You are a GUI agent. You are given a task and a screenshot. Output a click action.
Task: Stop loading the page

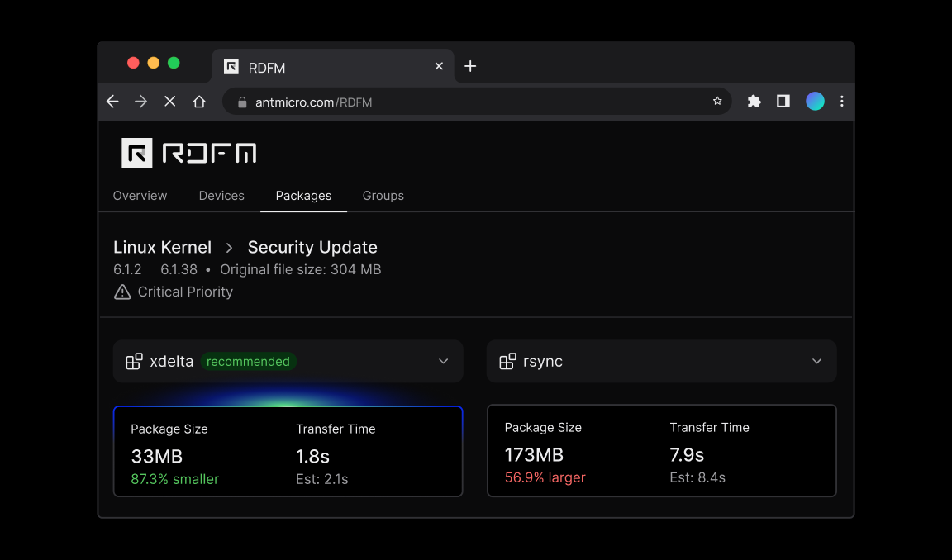click(169, 102)
